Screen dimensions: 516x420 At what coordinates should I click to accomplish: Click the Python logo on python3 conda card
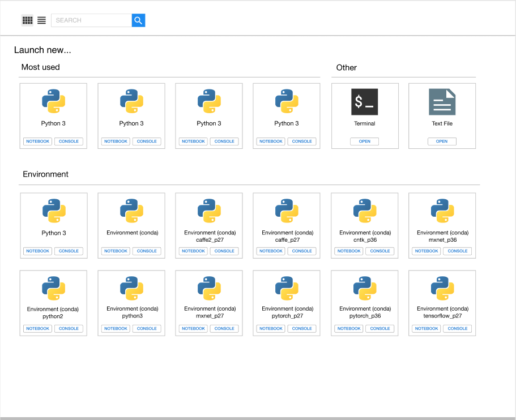tap(131, 288)
